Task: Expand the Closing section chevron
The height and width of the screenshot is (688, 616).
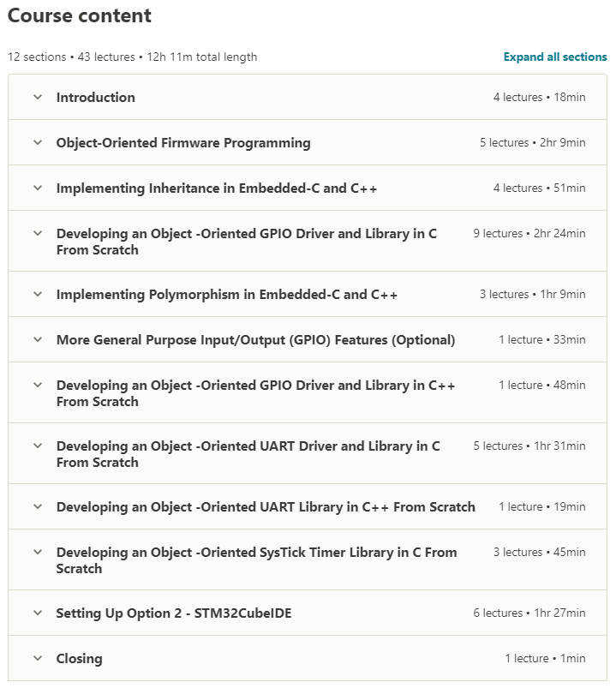Action: 38,658
